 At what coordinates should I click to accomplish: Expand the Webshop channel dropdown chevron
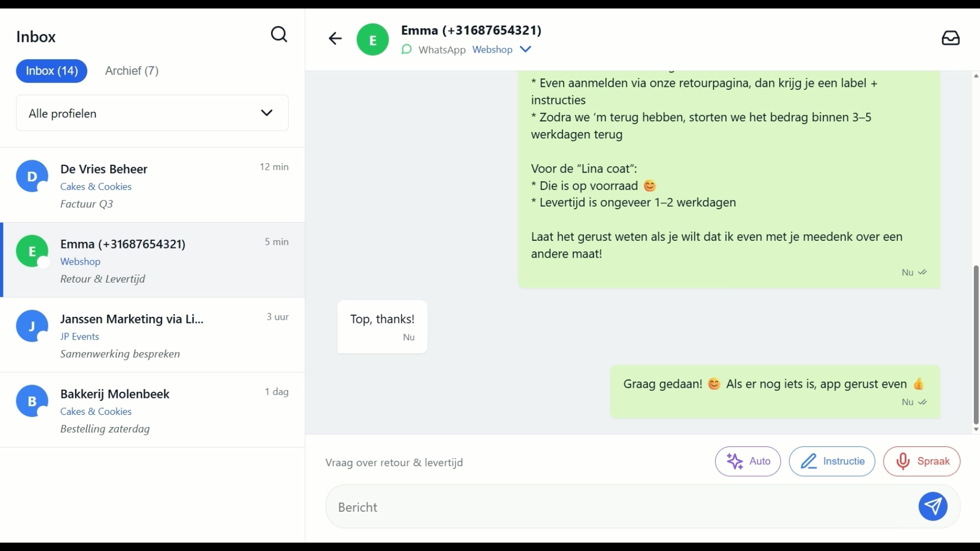click(x=526, y=49)
